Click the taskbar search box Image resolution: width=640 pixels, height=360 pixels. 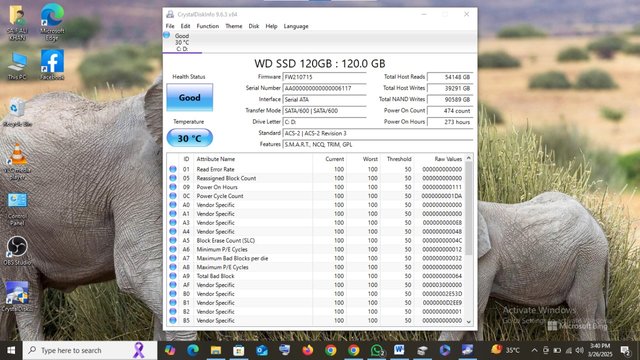pos(90,350)
